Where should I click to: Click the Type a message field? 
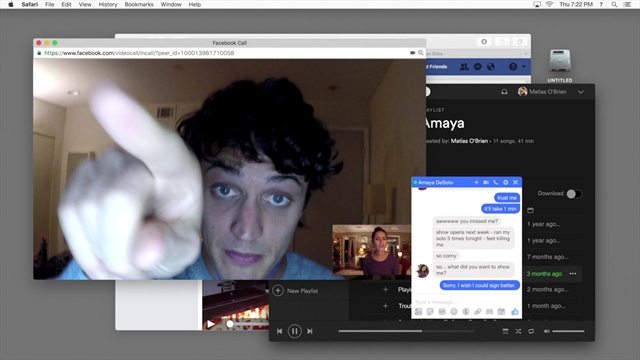point(466,302)
